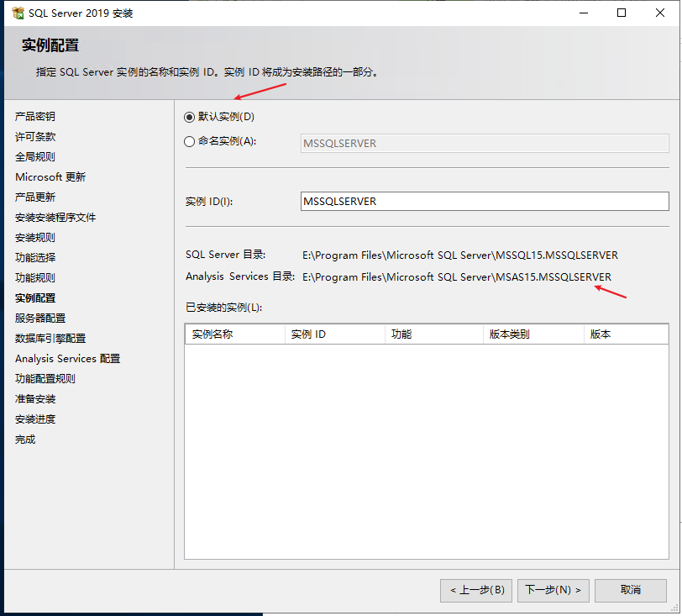Select 服务器配置 in the step list
682x616 pixels.
click(x=40, y=319)
